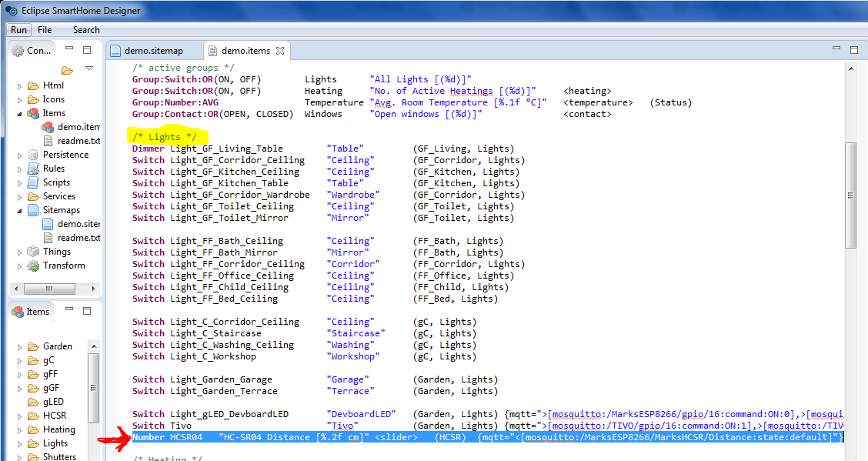This screenshot has height=461, width=868.
Task: Click the demo.sitemap file icon in tree
Action: pos(48,224)
